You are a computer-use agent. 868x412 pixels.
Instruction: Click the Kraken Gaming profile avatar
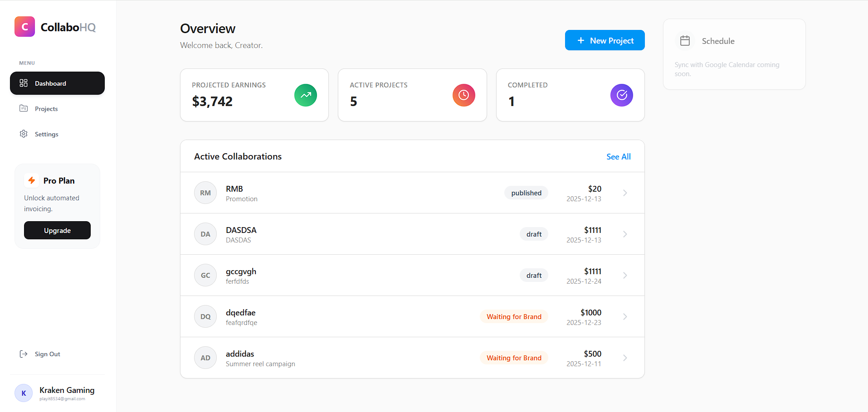click(x=24, y=393)
